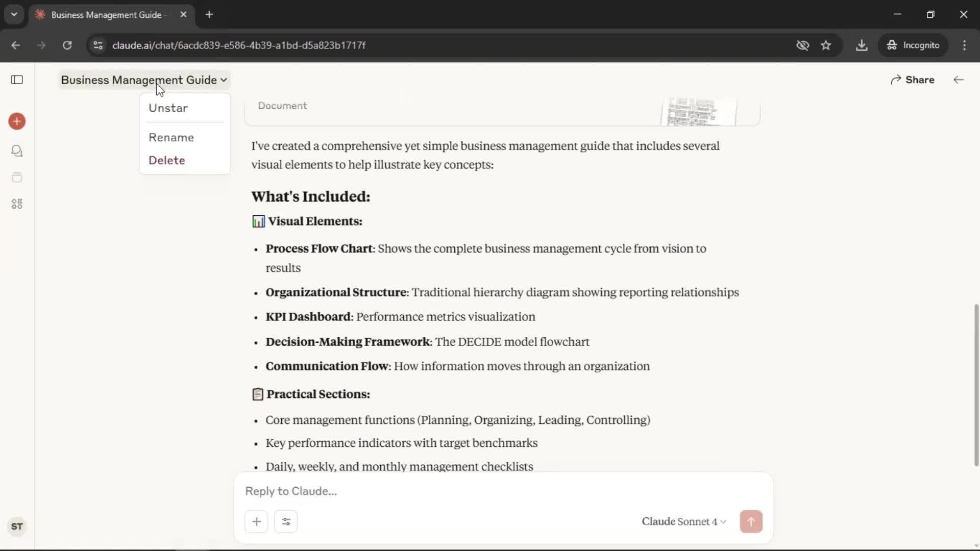980x551 pixels.
Task: Open a new browser tab
Action: click(209, 14)
